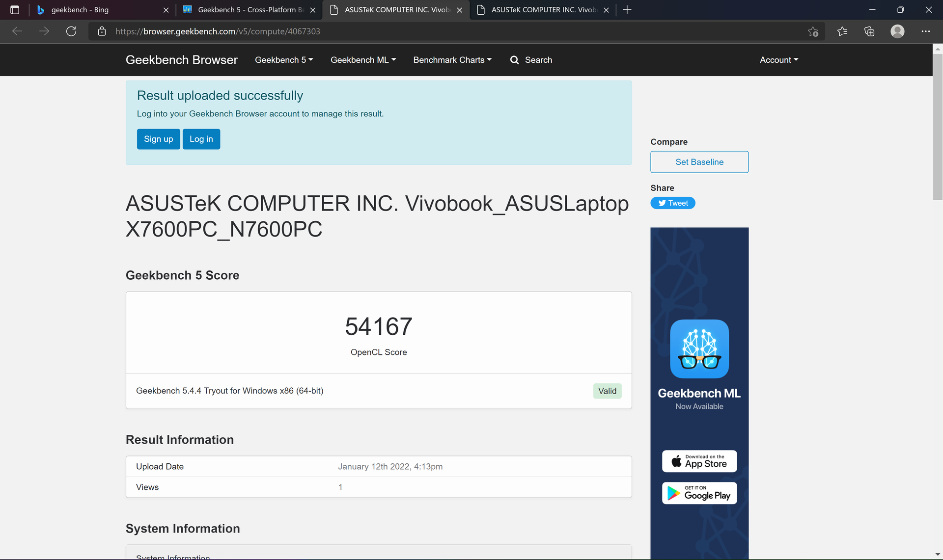
Task: Select the Set Baseline compare option
Action: [x=699, y=161]
